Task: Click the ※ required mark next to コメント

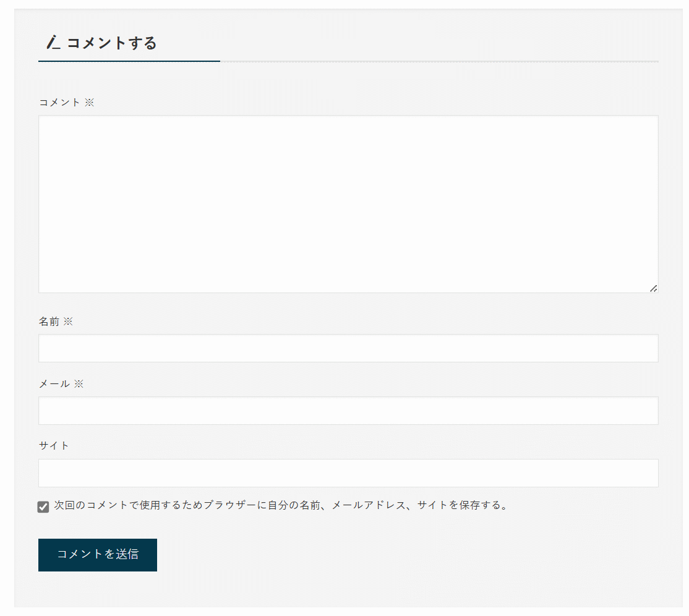Action: coord(90,102)
